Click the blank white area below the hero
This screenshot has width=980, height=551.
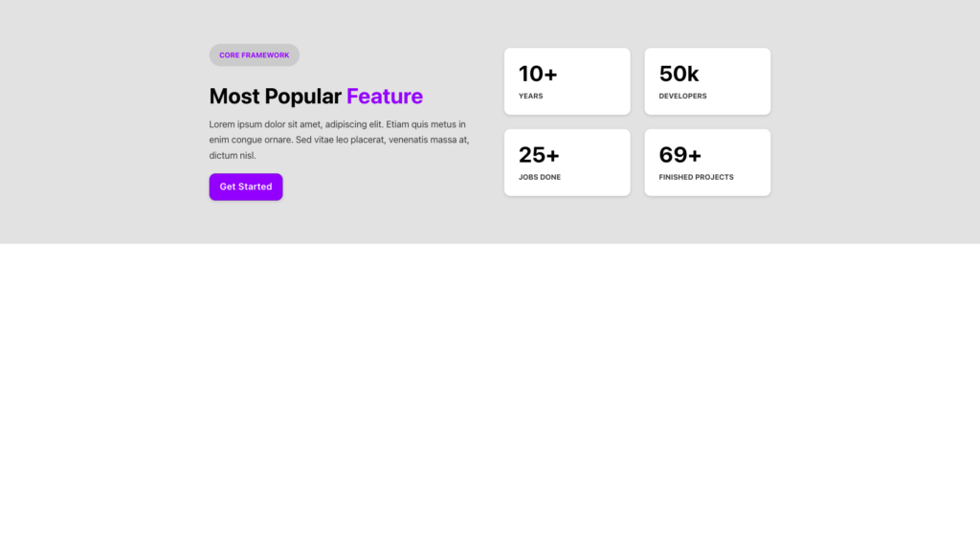tap(490, 402)
